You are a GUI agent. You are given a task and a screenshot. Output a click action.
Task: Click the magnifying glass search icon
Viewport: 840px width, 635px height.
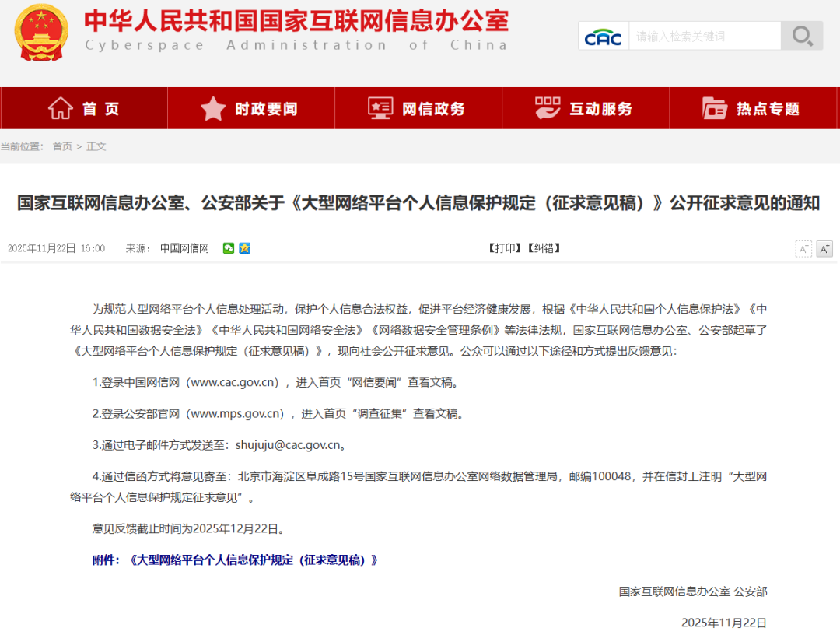click(801, 36)
